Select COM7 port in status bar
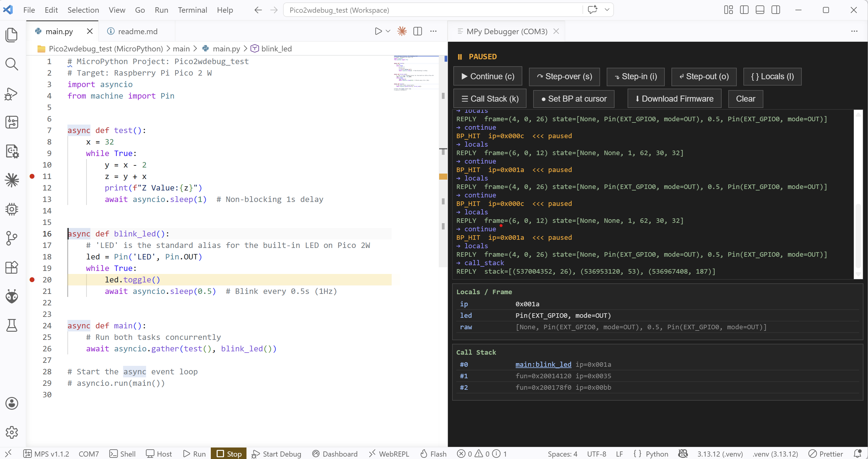Viewport: 868px width, 459px height. click(x=89, y=454)
